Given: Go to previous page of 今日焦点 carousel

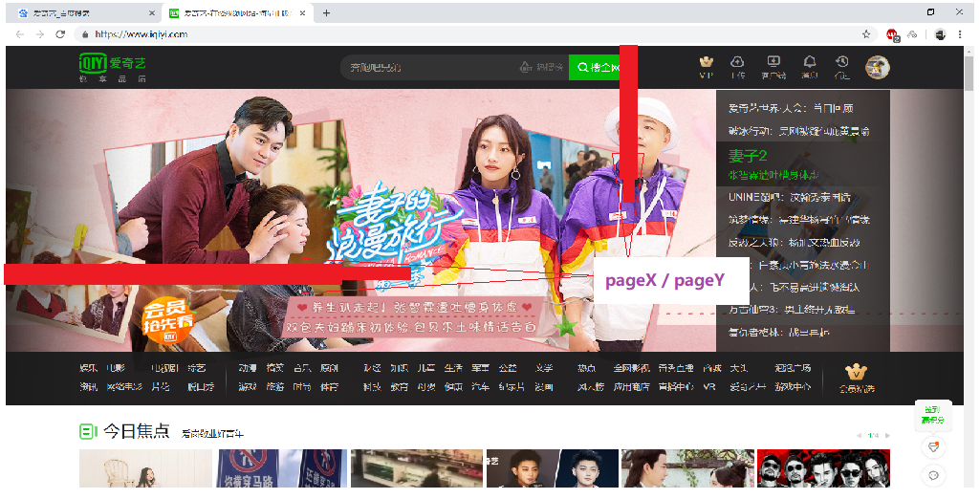Looking at the screenshot, I should pyautogui.click(x=860, y=435).
